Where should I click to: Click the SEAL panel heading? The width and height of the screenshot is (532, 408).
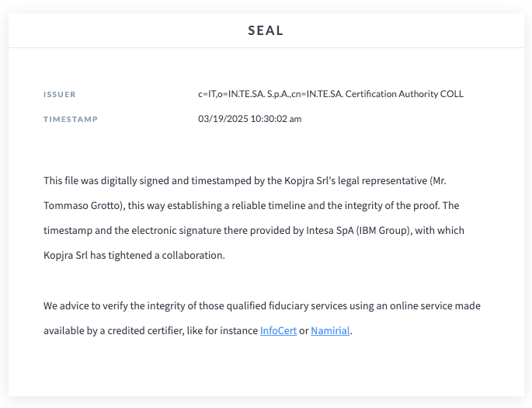click(266, 30)
